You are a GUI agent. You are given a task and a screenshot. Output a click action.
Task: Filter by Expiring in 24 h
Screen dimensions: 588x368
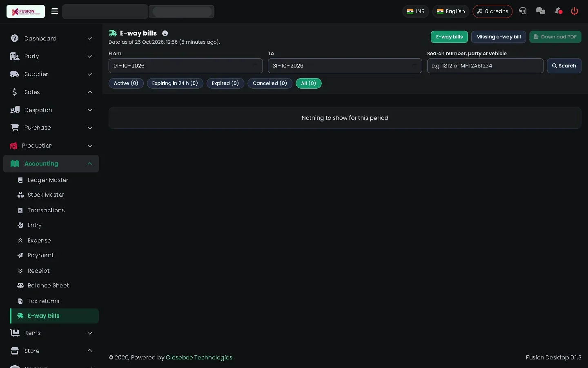(x=175, y=83)
